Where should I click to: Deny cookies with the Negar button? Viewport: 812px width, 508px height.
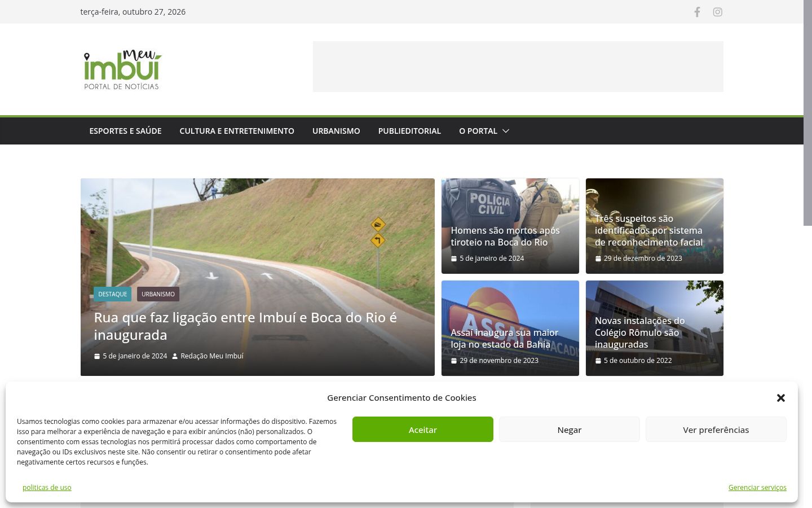pos(570,430)
